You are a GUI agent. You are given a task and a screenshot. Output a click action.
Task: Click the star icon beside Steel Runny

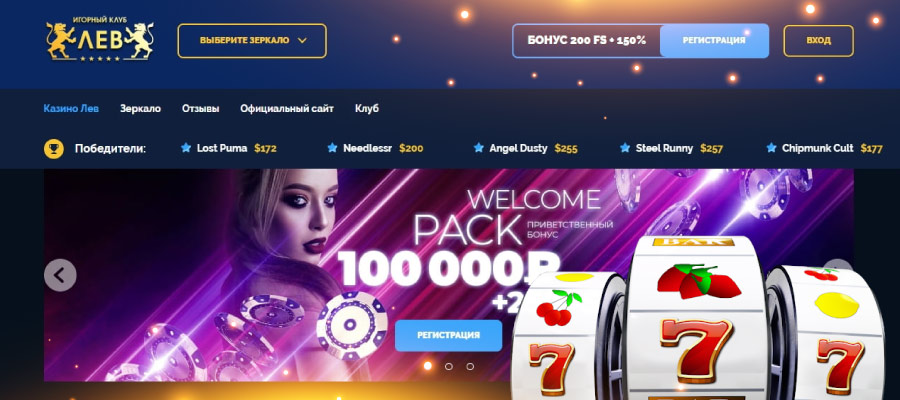coord(625,148)
